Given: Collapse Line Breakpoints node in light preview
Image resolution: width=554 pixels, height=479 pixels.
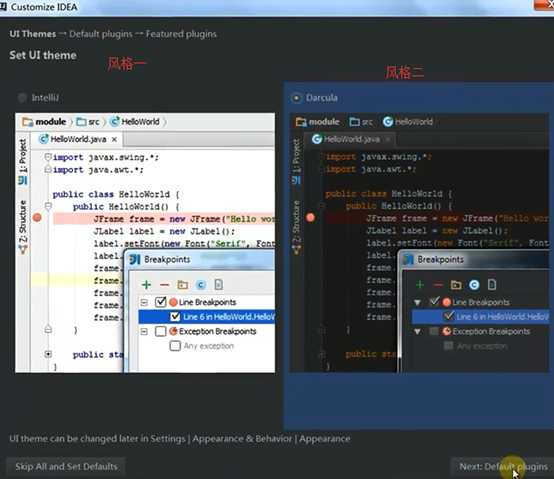Looking at the screenshot, I should coord(144,302).
